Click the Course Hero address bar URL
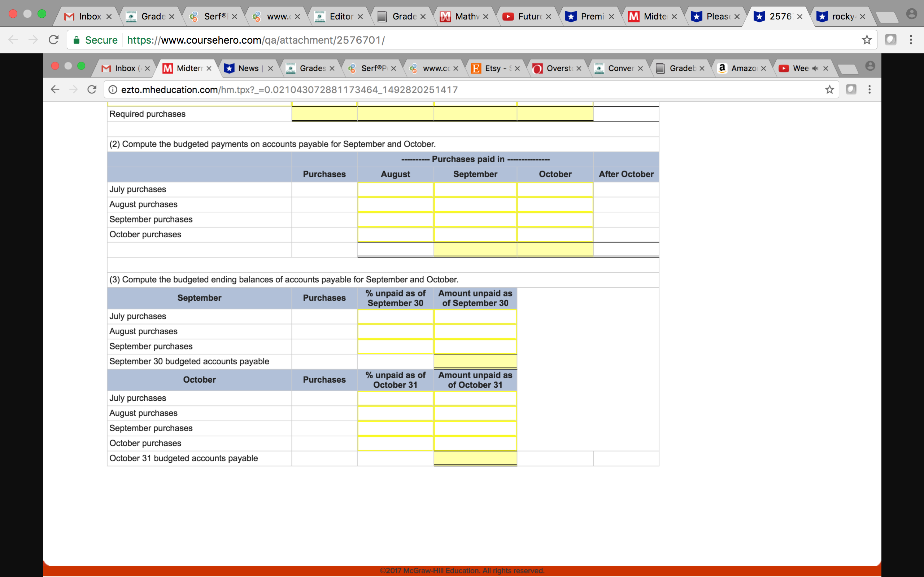The image size is (924, 577). 256,40
